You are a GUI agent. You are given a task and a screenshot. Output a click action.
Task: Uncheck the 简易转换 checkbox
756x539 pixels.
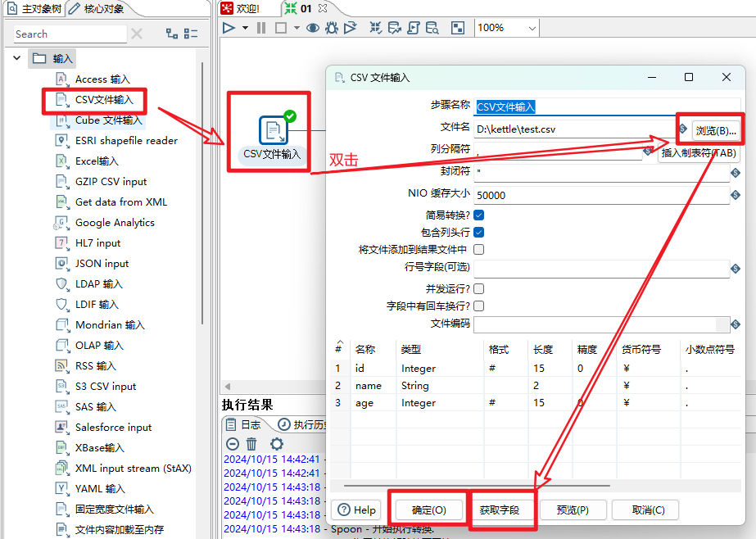[479, 215]
